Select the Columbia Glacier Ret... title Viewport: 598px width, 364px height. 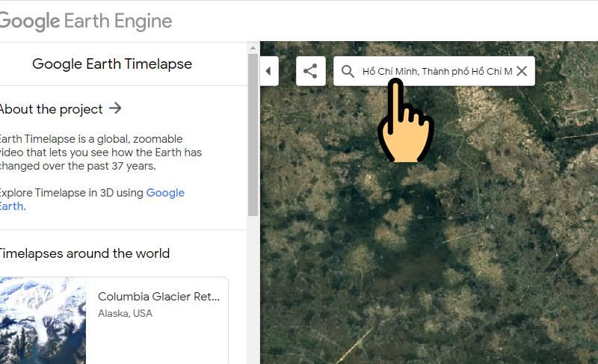coord(158,296)
